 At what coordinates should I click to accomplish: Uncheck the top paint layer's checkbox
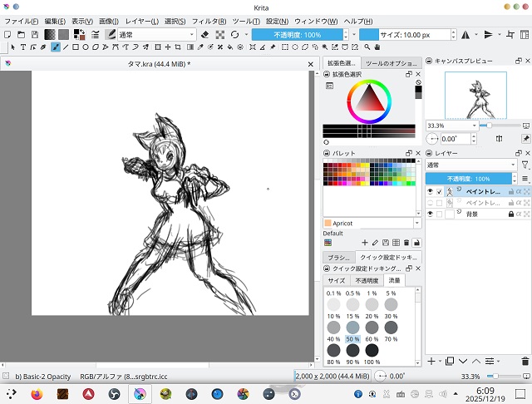(x=440, y=191)
